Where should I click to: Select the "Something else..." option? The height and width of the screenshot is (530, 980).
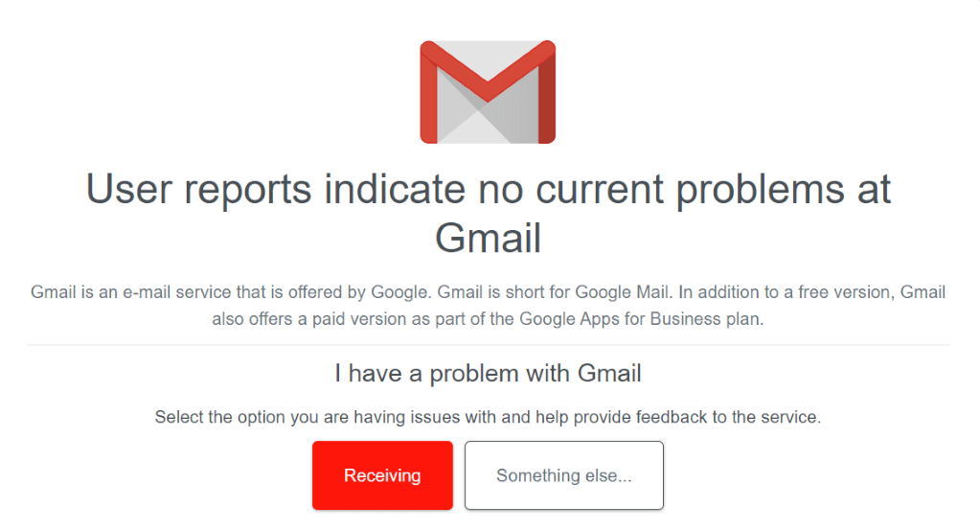pyautogui.click(x=564, y=475)
